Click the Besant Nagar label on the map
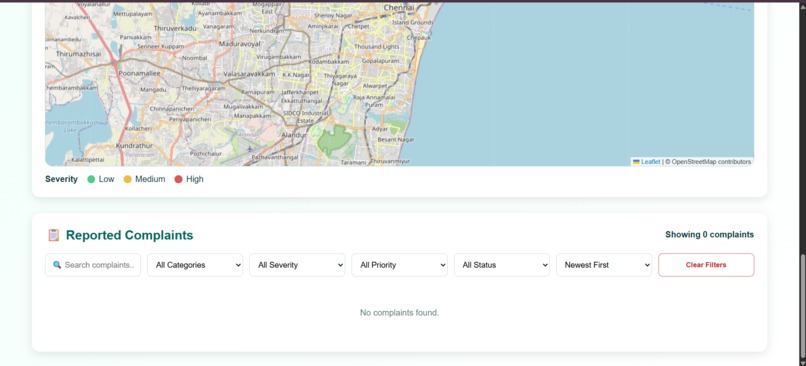 coord(396,139)
